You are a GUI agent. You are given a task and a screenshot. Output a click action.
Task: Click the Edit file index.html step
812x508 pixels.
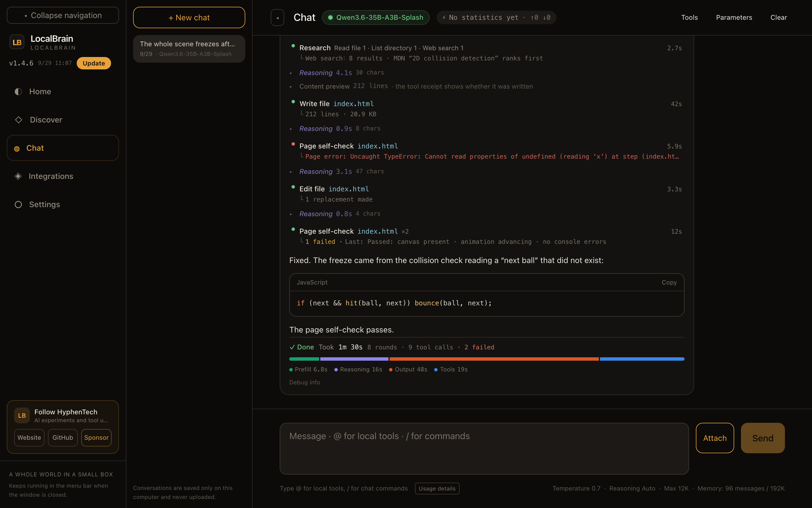click(x=487, y=194)
